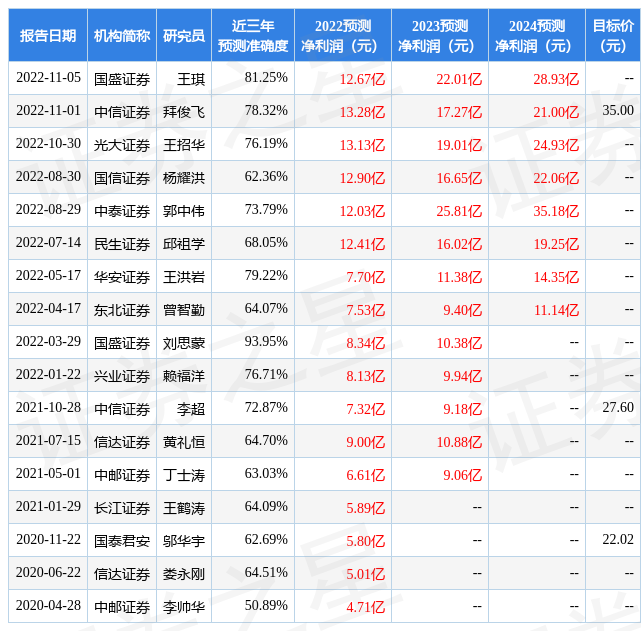
Task: Select institution 兴业证券
Action: (122, 376)
